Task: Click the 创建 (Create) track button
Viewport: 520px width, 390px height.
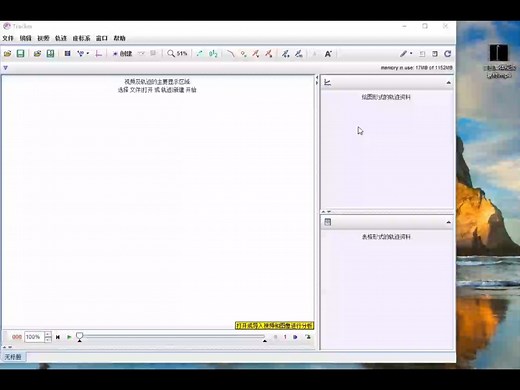Action: [123, 54]
